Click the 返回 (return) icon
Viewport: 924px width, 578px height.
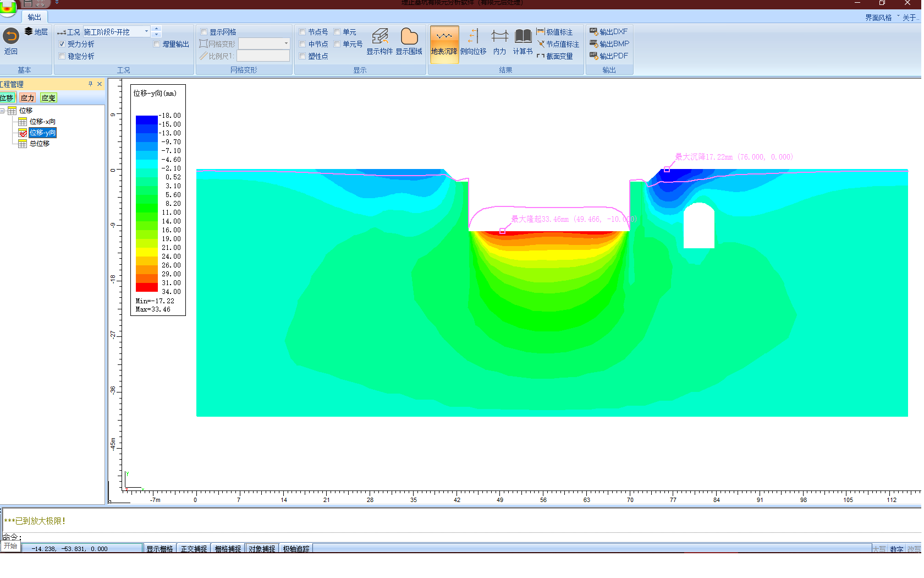(11, 37)
